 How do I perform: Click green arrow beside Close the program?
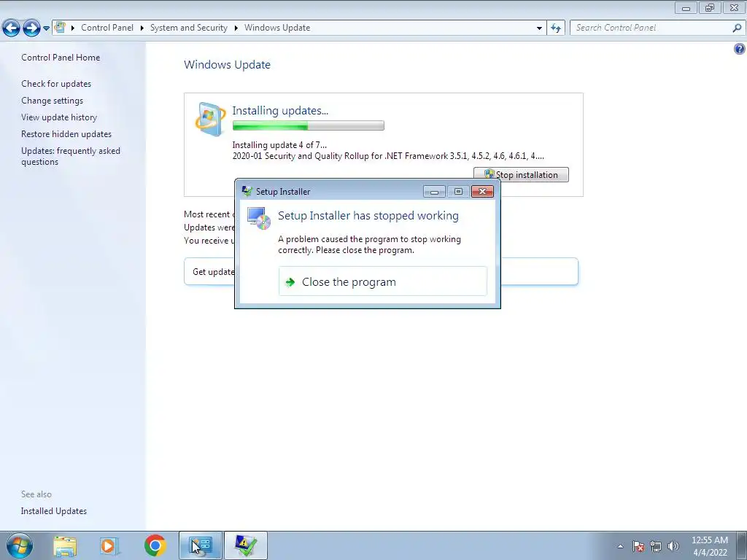290,282
